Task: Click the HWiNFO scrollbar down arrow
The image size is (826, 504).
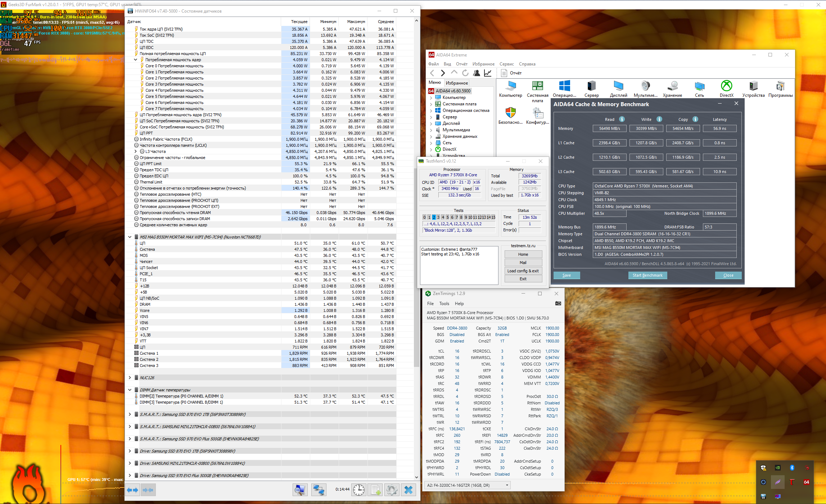Action: point(416,477)
